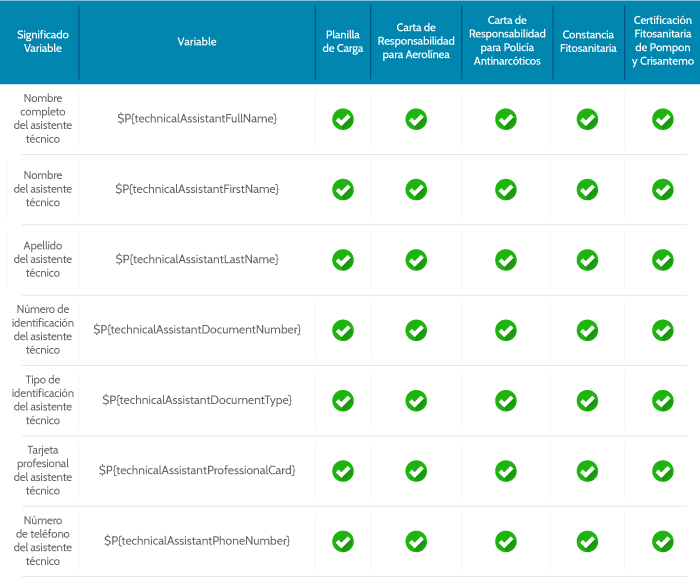Click the Planilla de Carga checkmark for technicalAssistantLastName
Image resolution: width=700 pixels, height=583 pixels.
[x=343, y=260]
